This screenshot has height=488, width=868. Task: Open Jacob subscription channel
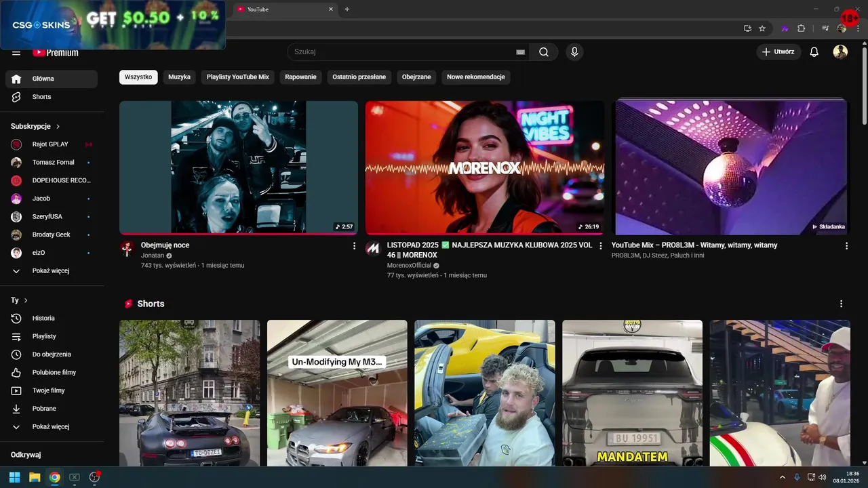pos(52,199)
